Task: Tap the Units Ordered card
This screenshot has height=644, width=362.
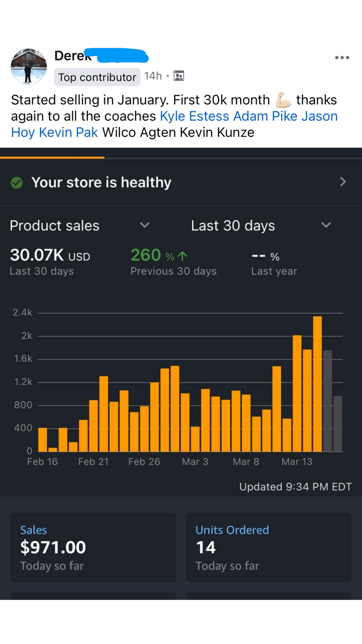Action: coord(269,547)
